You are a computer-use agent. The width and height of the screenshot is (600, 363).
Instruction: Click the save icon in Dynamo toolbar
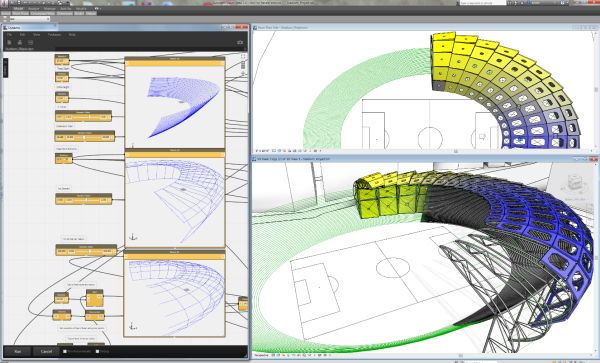pos(30,42)
